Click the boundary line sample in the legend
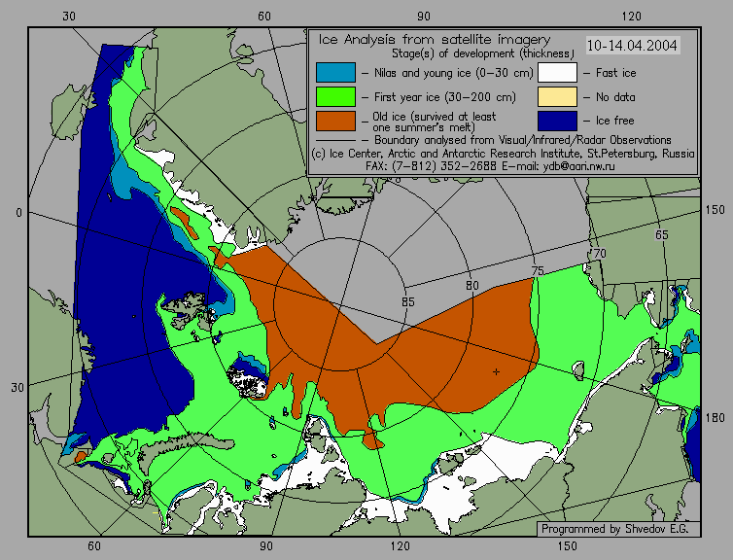Image resolution: width=733 pixels, height=560 pixels. click(335, 140)
